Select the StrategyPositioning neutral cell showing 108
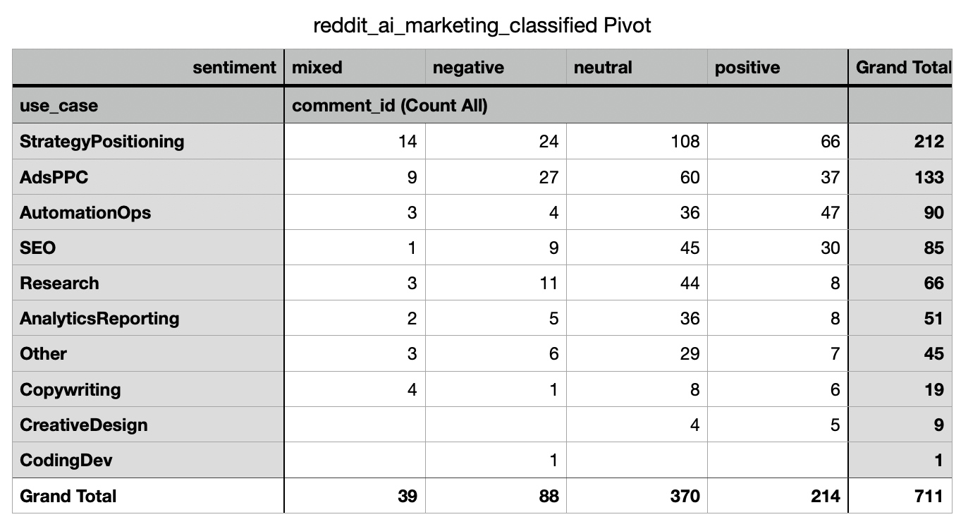 click(685, 141)
